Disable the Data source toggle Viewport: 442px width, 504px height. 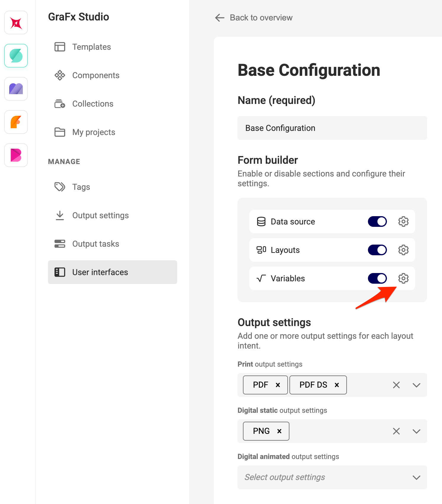(x=377, y=221)
